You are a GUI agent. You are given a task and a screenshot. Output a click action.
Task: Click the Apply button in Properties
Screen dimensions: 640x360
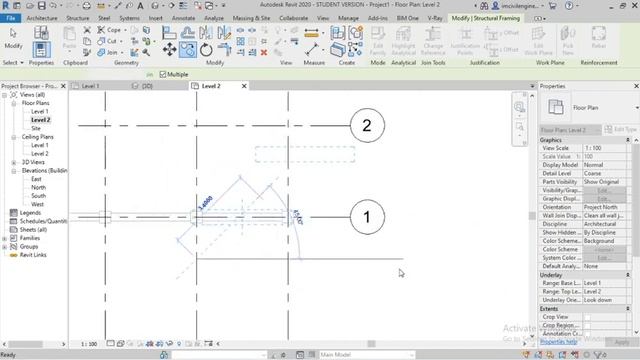622,342
